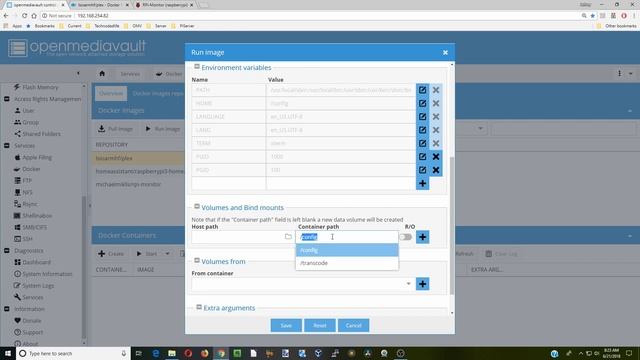640x360 pixels.
Task: Delete the PATH environment variable row
Action: click(436, 90)
